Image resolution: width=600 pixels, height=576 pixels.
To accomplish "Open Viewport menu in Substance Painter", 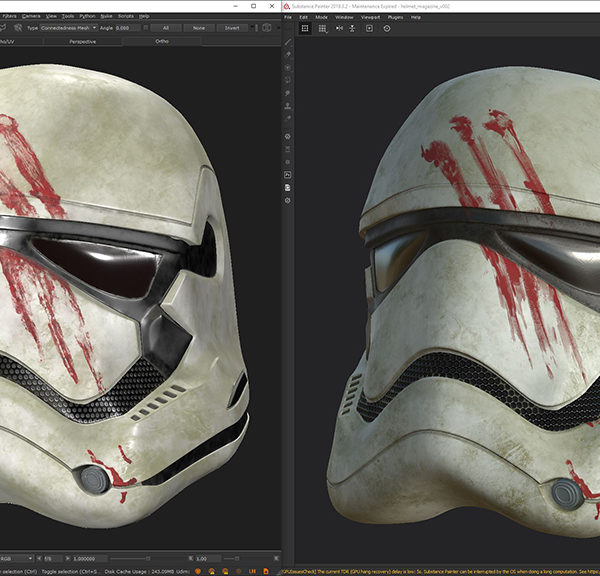I will [x=370, y=17].
